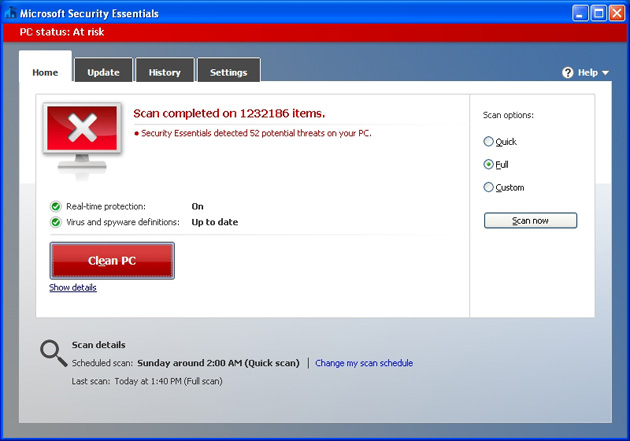
Task: Click the green check beside Virus definitions
Action: coord(56,222)
